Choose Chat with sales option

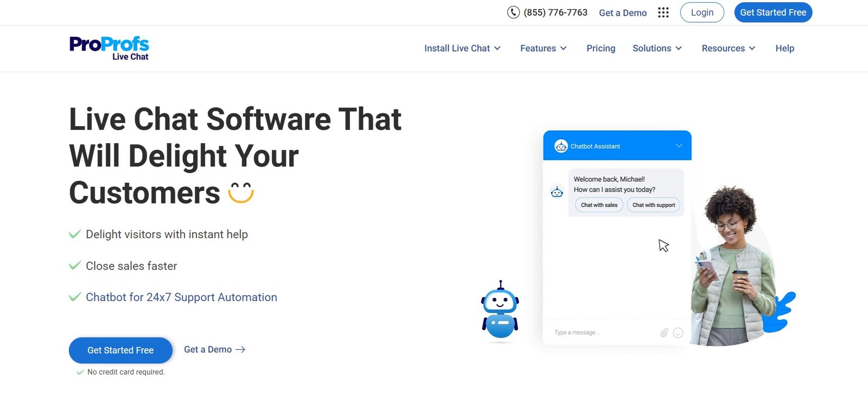coord(599,205)
